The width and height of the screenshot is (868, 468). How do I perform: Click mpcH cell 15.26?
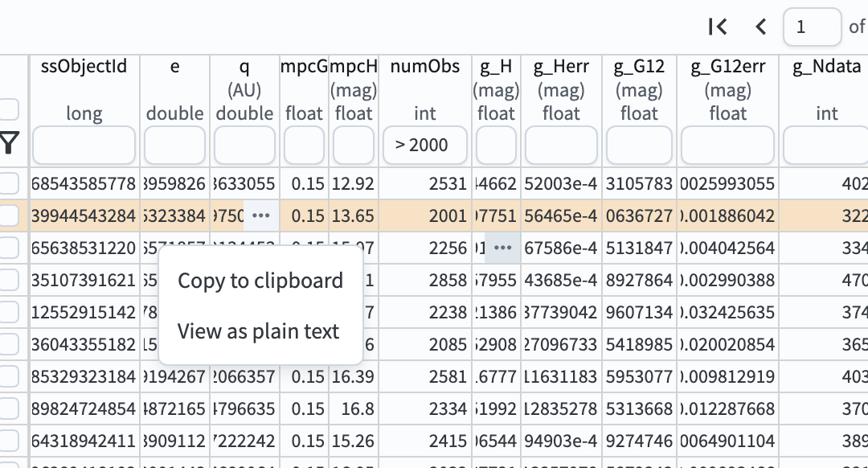pyautogui.click(x=353, y=441)
